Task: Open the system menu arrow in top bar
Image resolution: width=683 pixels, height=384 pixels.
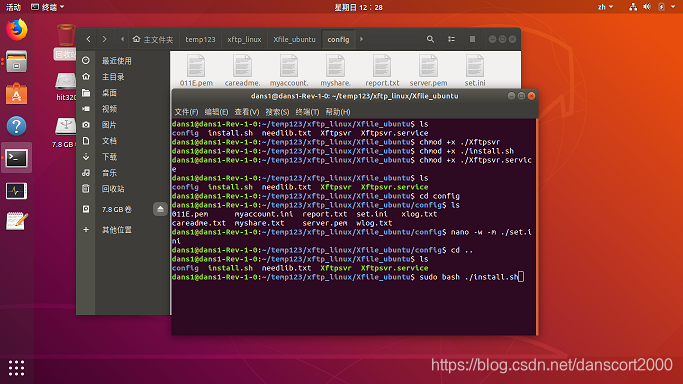Action: (673, 7)
